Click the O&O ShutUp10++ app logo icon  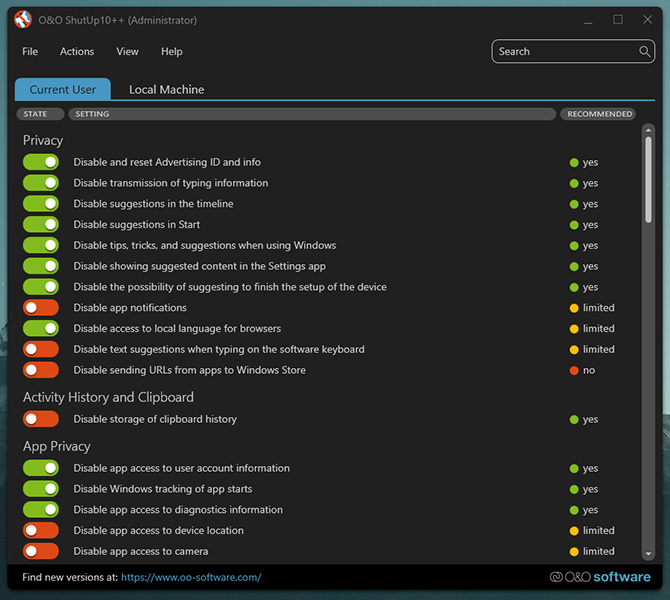tap(23, 20)
